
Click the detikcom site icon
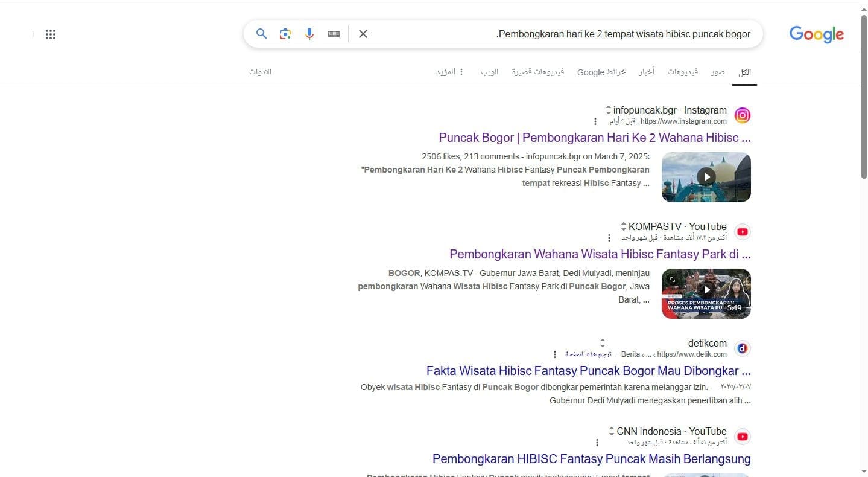click(x=742, y=348)
